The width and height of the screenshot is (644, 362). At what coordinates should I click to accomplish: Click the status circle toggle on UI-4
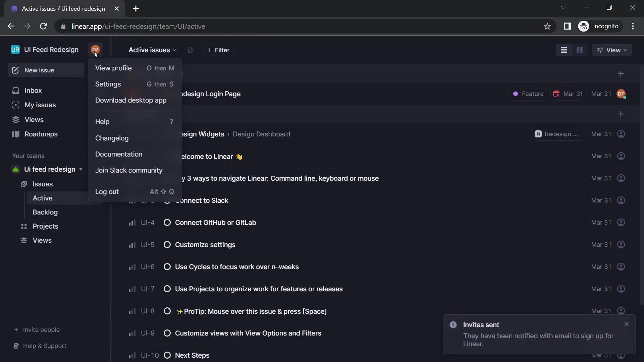[167, 222]
